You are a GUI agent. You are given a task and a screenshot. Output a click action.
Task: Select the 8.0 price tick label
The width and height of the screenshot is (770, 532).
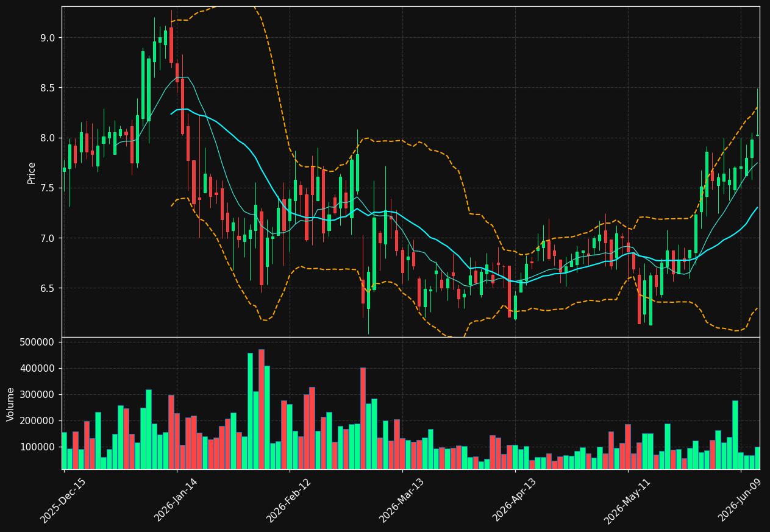48,138
